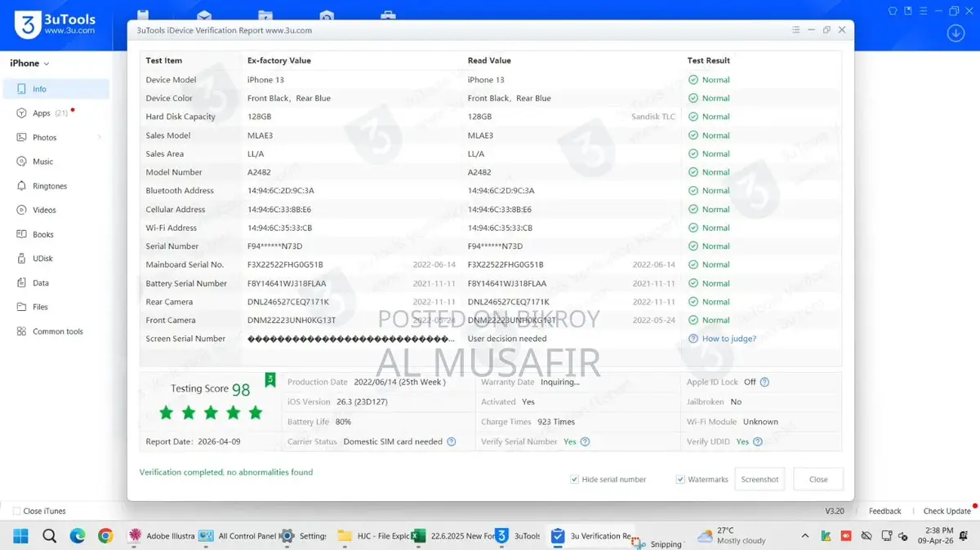Click help icon beside Apple ID Lock
The image size is (980, 550).
coord(764,382)
